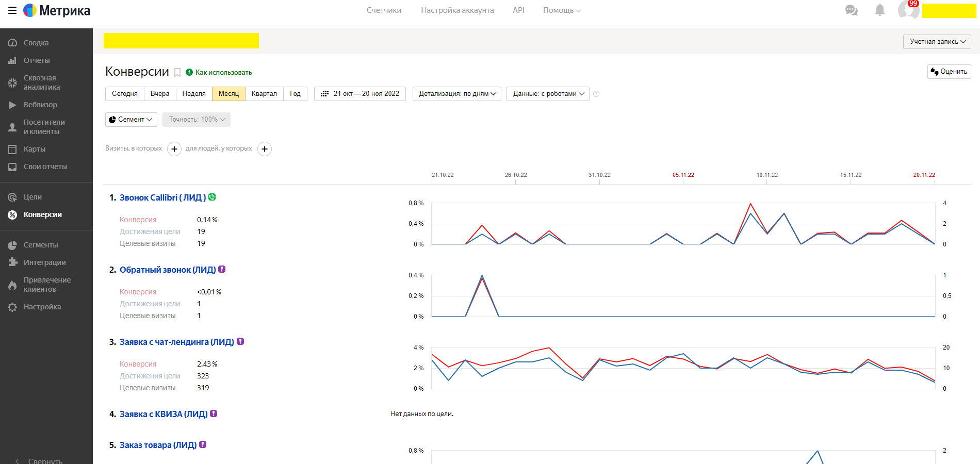Select the Сегодня period
980x464 pixels.
tap(125, 94)
